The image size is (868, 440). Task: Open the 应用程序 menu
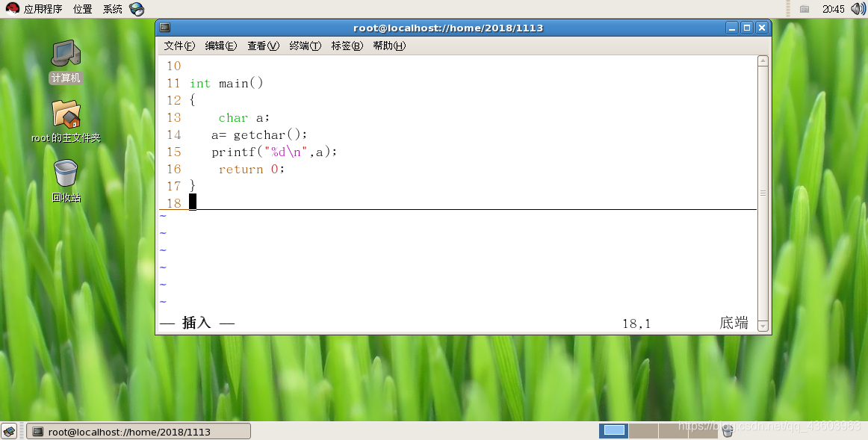point(43,9)
